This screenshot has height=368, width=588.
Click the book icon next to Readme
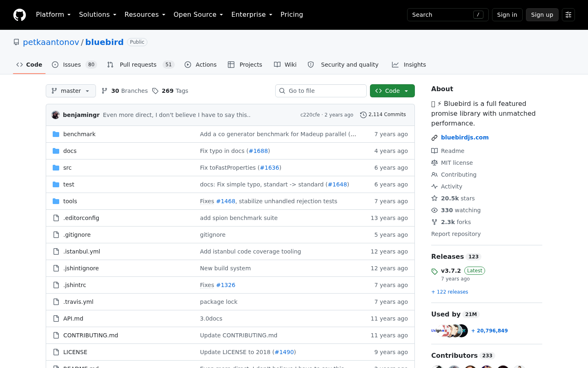[434, 151]
